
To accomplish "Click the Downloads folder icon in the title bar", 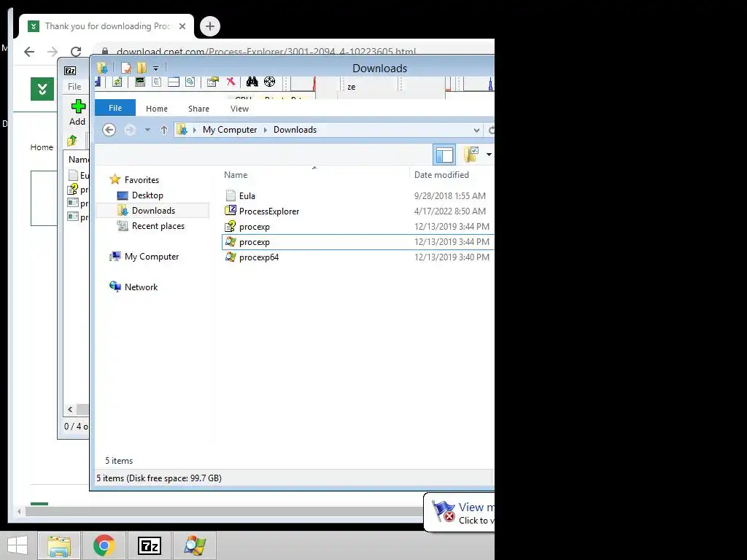I will coord(102,68).
